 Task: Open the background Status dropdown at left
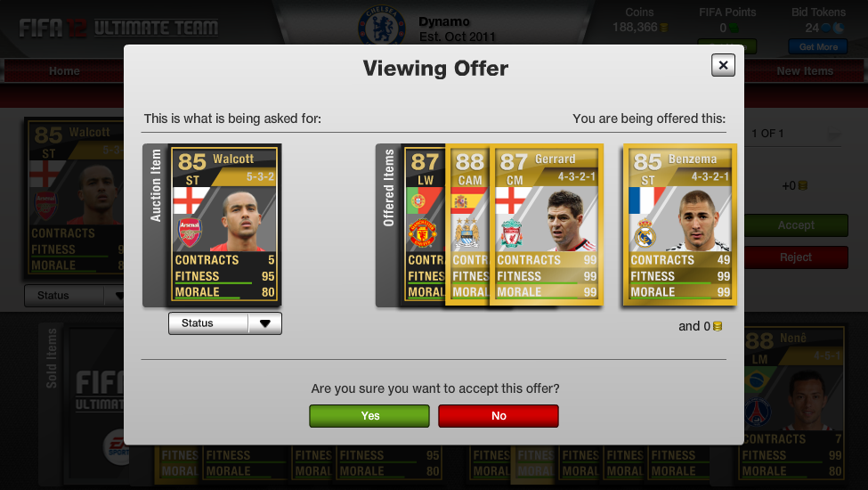click(x=74, y=296)
